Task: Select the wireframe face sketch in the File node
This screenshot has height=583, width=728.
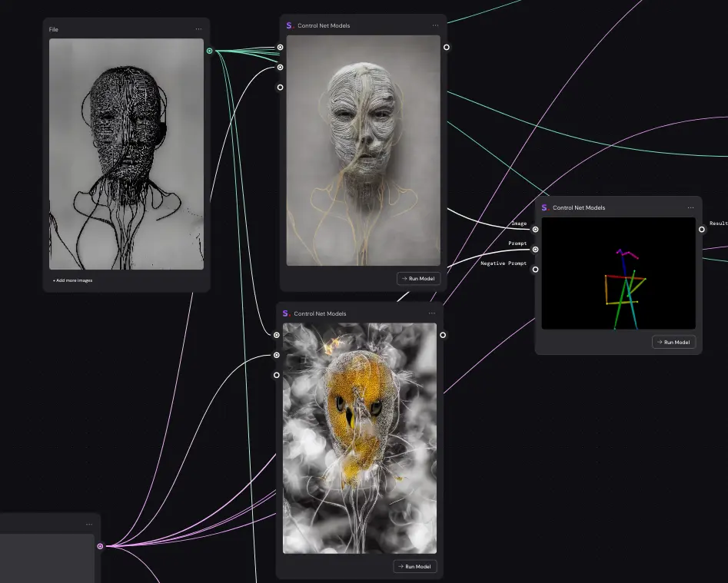Action: tap(126, 154)
